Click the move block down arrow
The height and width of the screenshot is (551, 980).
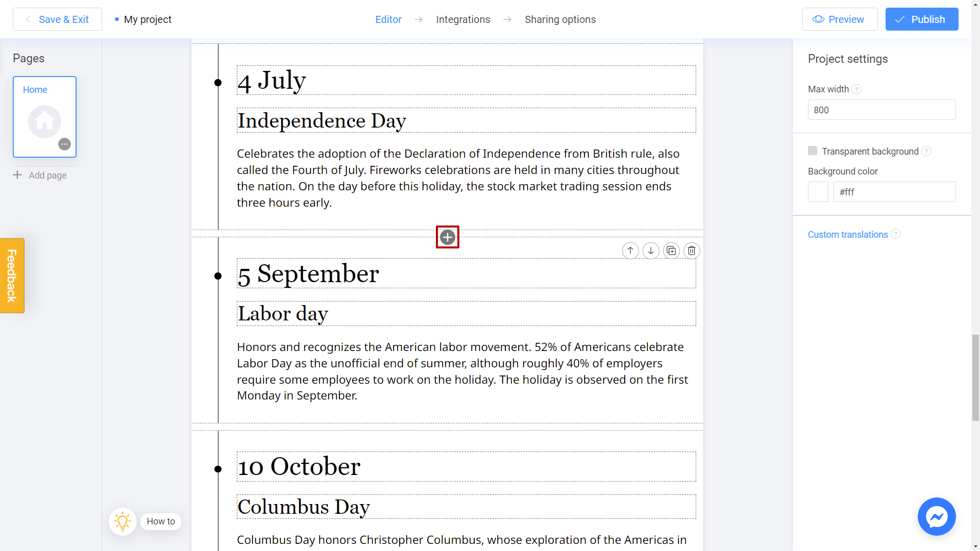[651, 251]
